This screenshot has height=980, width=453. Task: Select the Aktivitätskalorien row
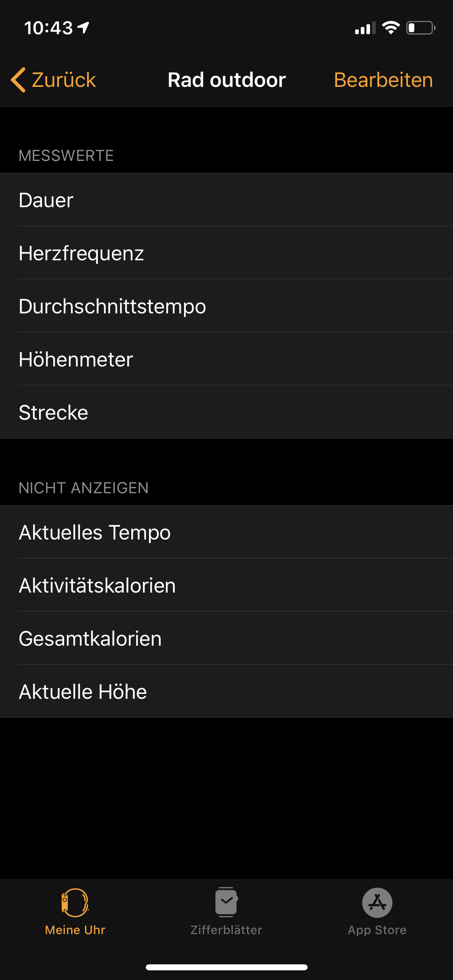[226, 585]
